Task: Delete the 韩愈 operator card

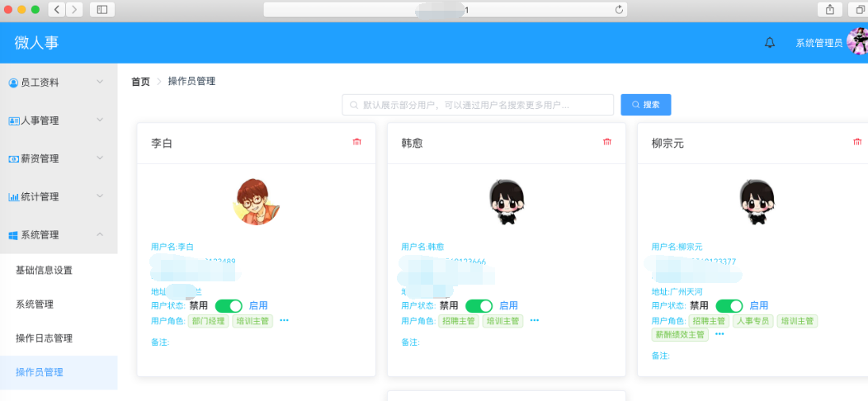Action: [x=607, y=143]
